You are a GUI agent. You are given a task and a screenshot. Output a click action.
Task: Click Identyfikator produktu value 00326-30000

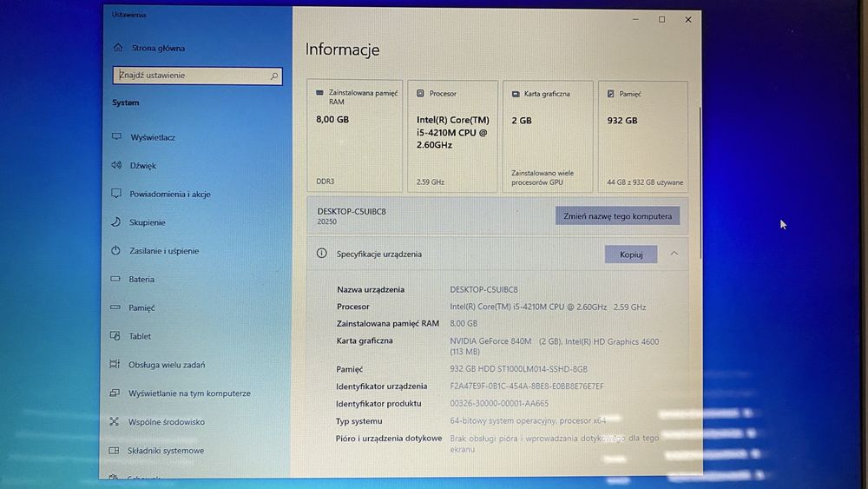(x=499, y=403)
